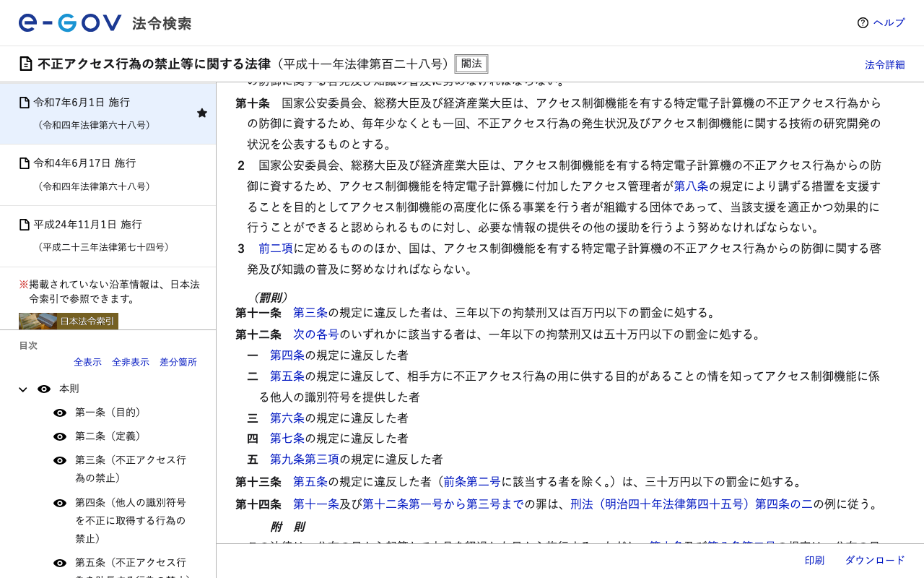Toggle eye icon for 第四条 entry
Image resolution: width=924 pixels, height=578 pixels.
point(60,503)
